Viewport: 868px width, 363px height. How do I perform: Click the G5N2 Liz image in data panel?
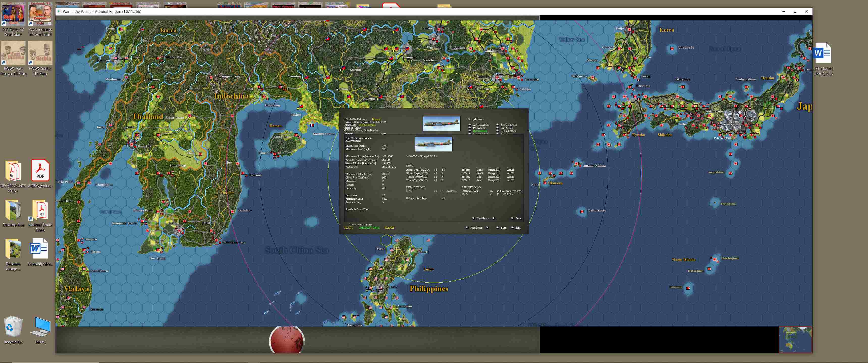[434, 144]
